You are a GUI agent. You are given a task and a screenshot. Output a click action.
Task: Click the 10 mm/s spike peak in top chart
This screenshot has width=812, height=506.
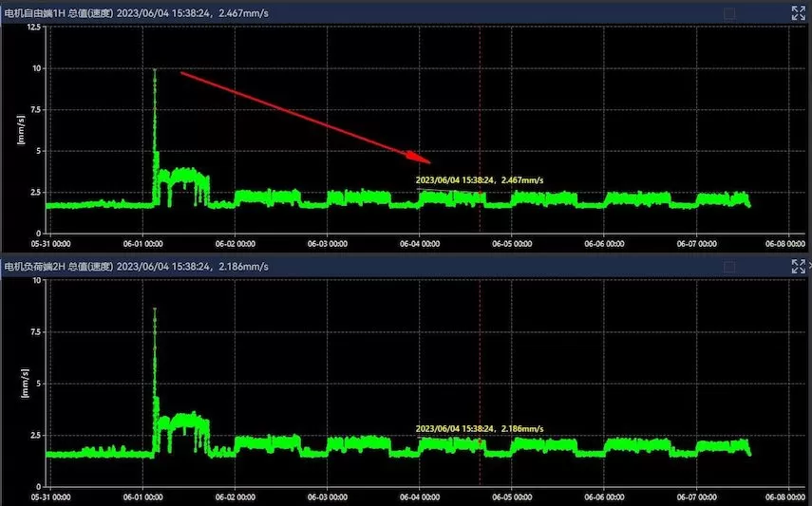(155, 70)
